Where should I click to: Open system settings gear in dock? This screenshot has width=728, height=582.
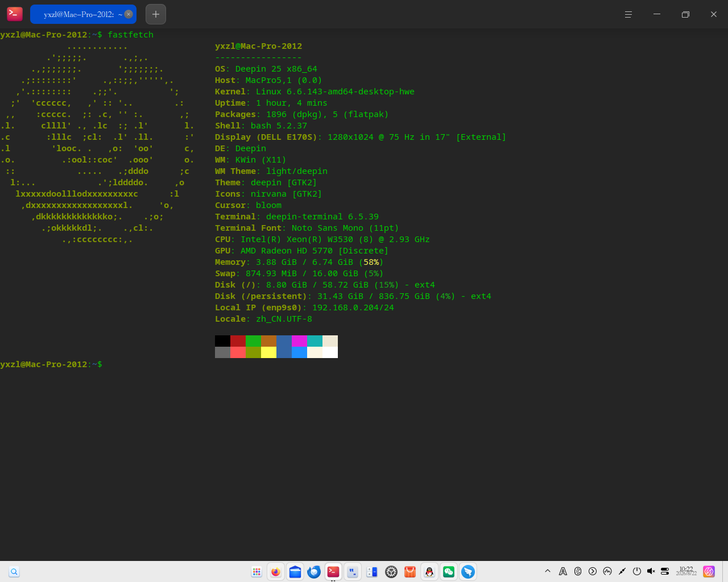(391, 572)
